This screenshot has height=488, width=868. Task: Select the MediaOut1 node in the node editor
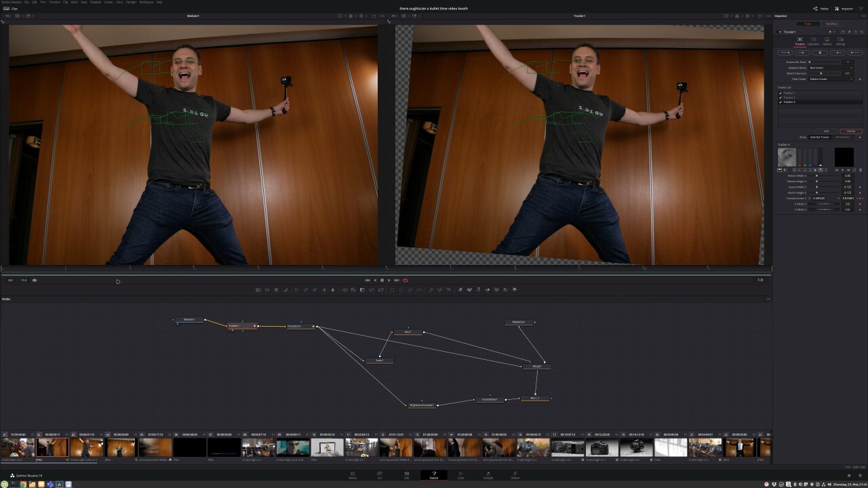click(x=519, y=323)
